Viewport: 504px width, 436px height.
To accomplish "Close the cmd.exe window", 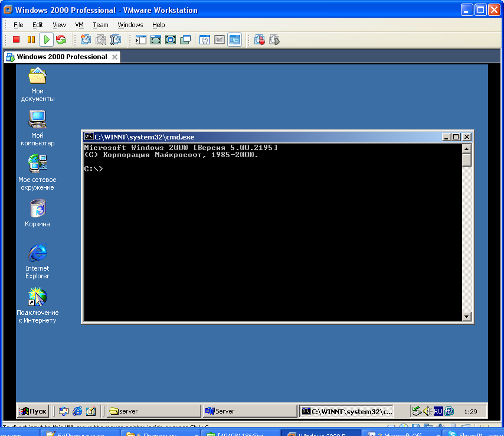I will 467,137.
